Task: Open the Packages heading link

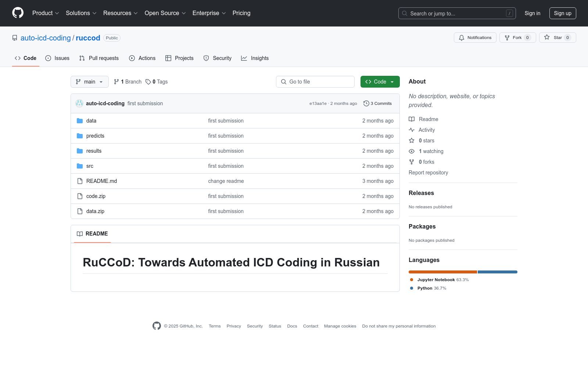Action: pyautogui.click(x=422, y=226)
